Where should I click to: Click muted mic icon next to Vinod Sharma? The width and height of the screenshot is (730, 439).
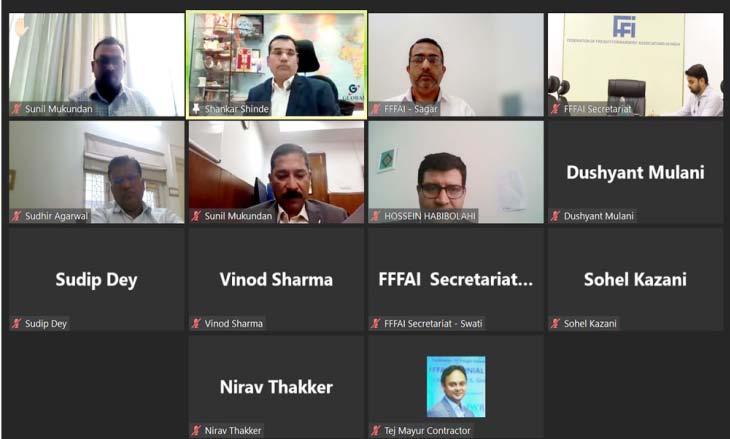point(196,323)
